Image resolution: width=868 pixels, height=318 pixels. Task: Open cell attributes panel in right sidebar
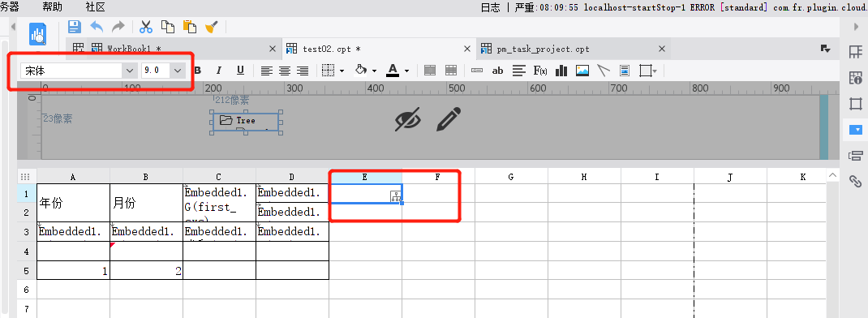(855, 52)
